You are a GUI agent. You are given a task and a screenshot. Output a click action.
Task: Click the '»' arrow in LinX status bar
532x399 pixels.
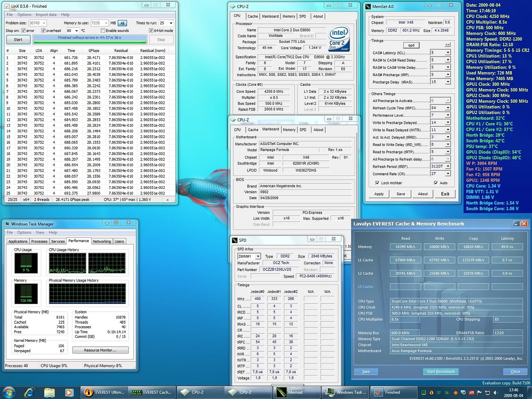tap(168, 199)
